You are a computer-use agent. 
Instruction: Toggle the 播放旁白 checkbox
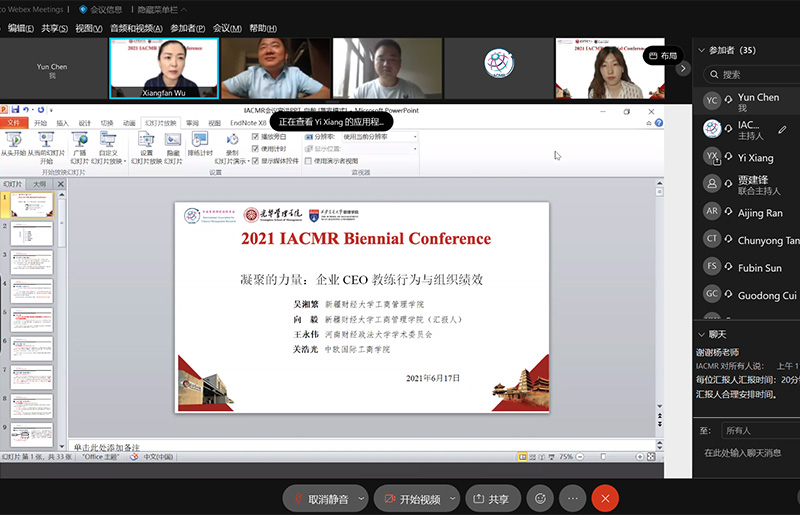click(256, 136)
